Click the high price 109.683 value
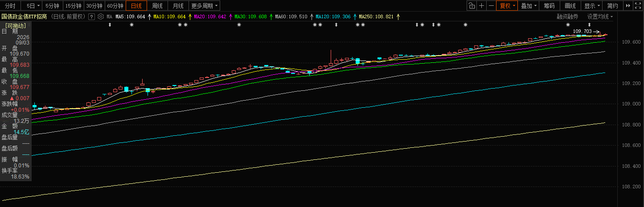This screenshot has width=644, height=207. coord(20,65)
